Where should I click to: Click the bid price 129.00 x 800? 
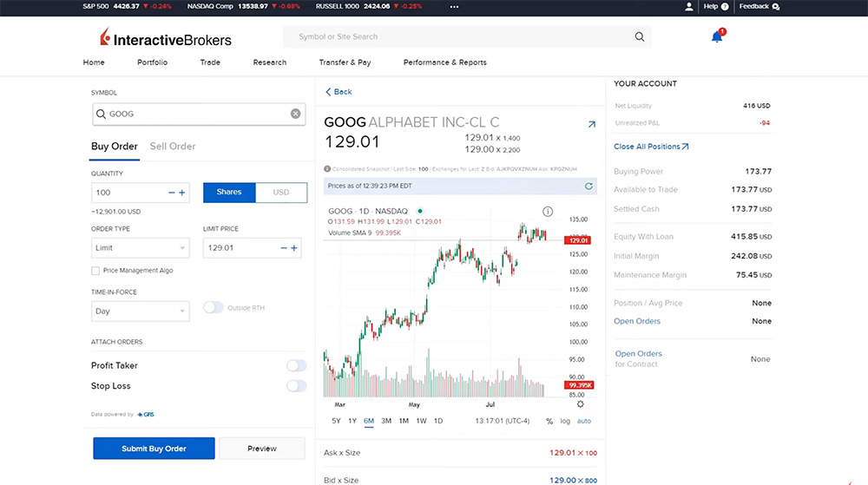573,480
